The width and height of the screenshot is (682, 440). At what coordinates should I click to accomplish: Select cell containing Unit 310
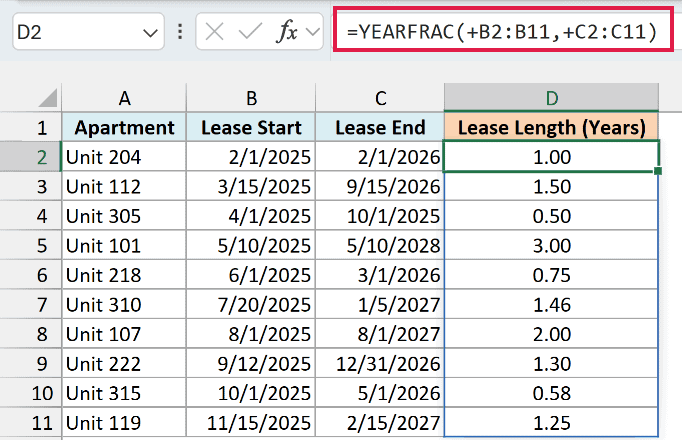(x=124, y=304)
